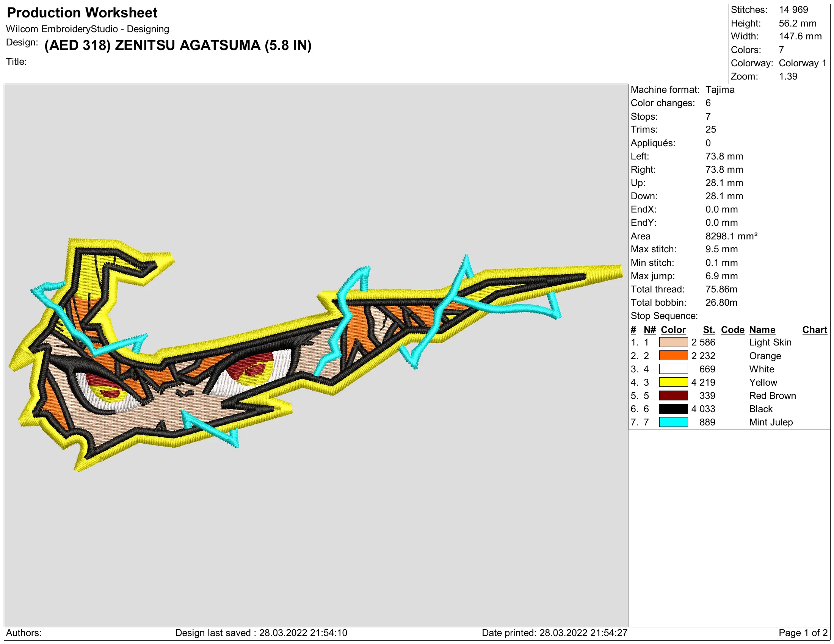Click the Mint Julep color swatch
This screenshot has height=644, width=834.
[673, 422]
